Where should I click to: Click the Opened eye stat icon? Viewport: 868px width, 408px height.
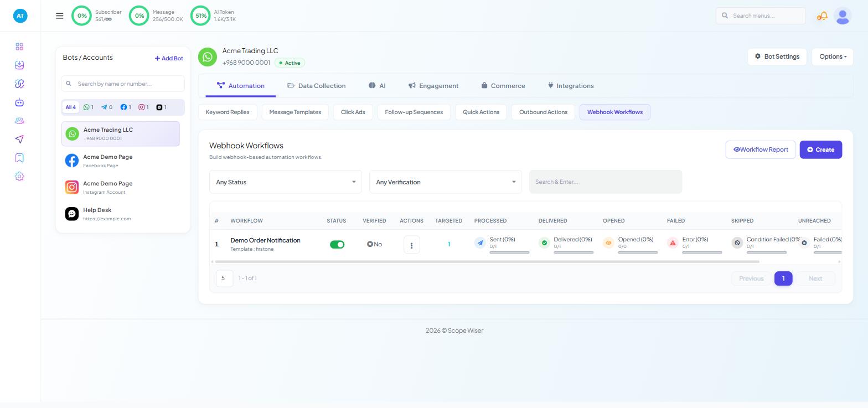608,242
